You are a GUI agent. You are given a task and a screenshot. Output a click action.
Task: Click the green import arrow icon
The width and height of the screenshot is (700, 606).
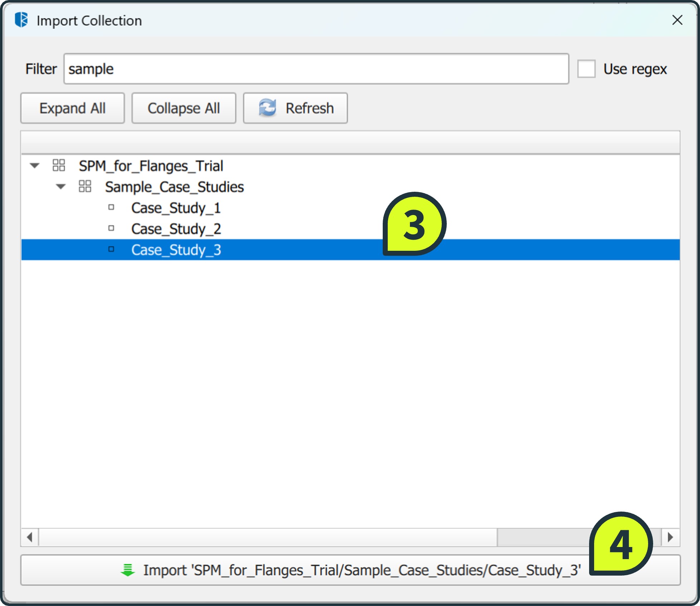pyautogui.click(x=128, y=570)
